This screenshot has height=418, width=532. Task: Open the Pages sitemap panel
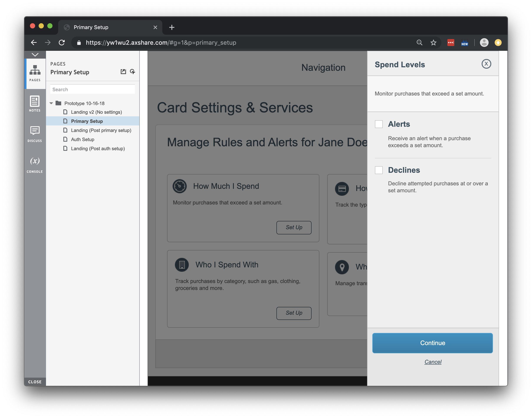point(35,73)
